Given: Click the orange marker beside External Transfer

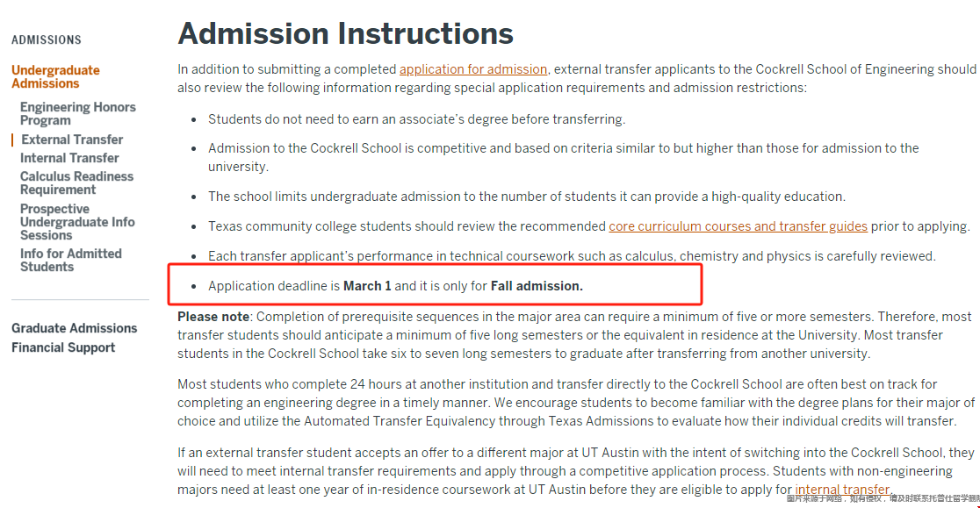Looking at the screenshot, I should point(11,139).
